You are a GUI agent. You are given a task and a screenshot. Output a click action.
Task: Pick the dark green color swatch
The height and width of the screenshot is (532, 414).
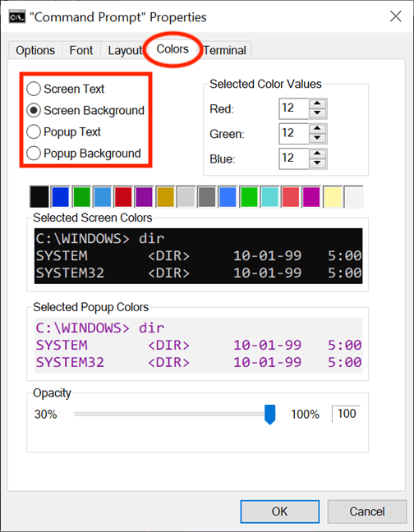click(x=81, y=196)
